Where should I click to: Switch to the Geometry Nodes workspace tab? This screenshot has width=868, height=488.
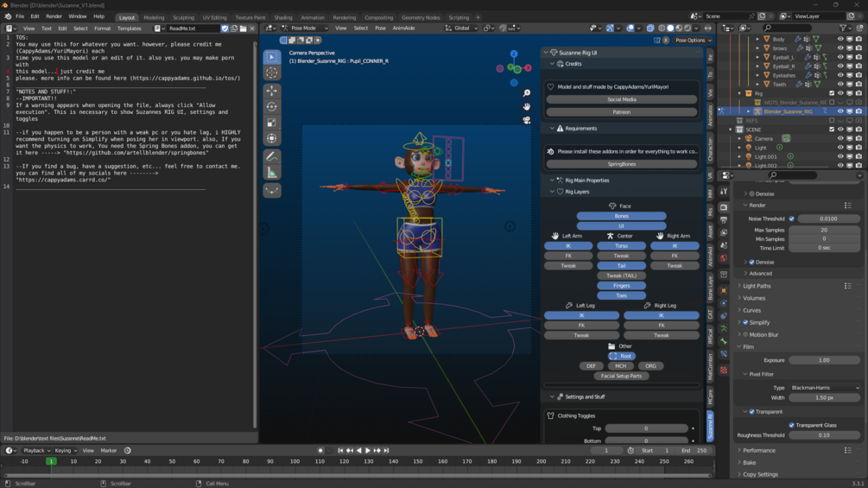[420, 17]
